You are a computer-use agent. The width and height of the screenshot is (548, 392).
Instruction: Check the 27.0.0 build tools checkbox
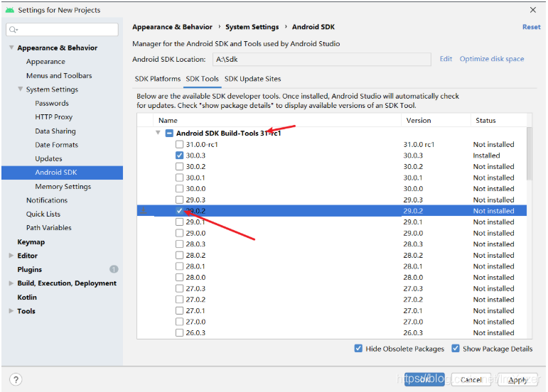(x=179, y=322)
